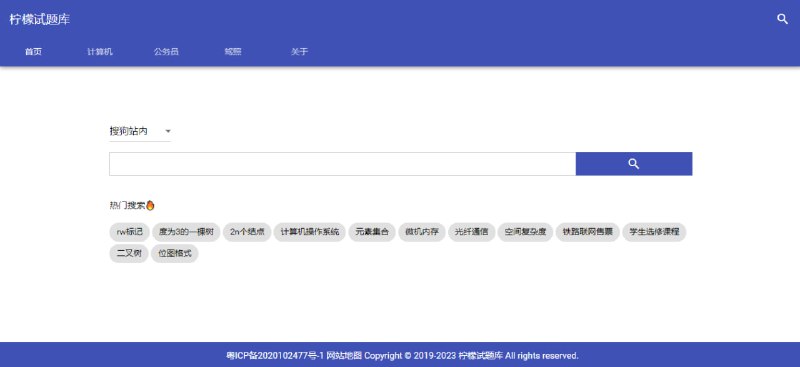This screenshot has height=367, width=800.
Task: Click the blue magnifier search button
Action: pyautogui.click(x=634, y=164)
